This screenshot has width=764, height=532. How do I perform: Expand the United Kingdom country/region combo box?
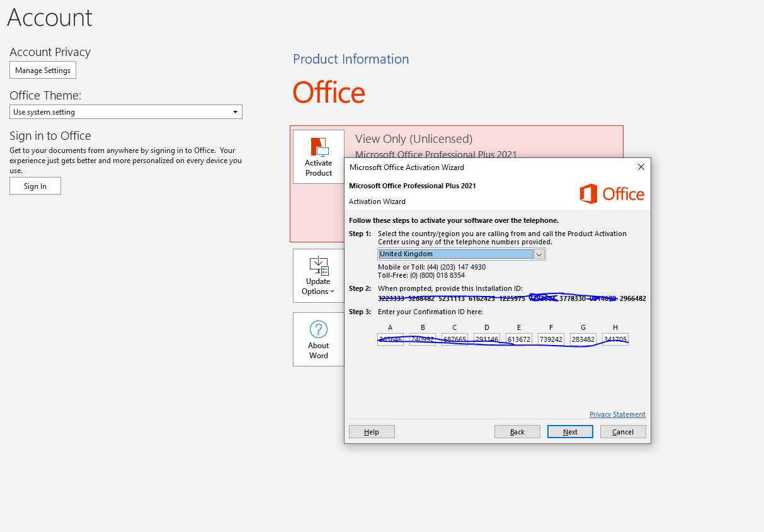click(462, 254)
